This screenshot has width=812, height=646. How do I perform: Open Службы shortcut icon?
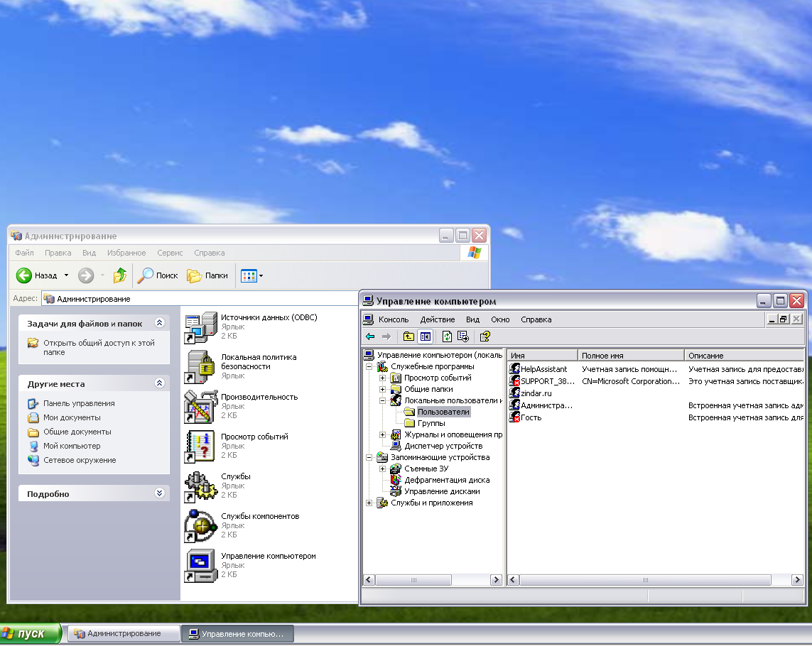pyautogui.click(x=200, y=486)
